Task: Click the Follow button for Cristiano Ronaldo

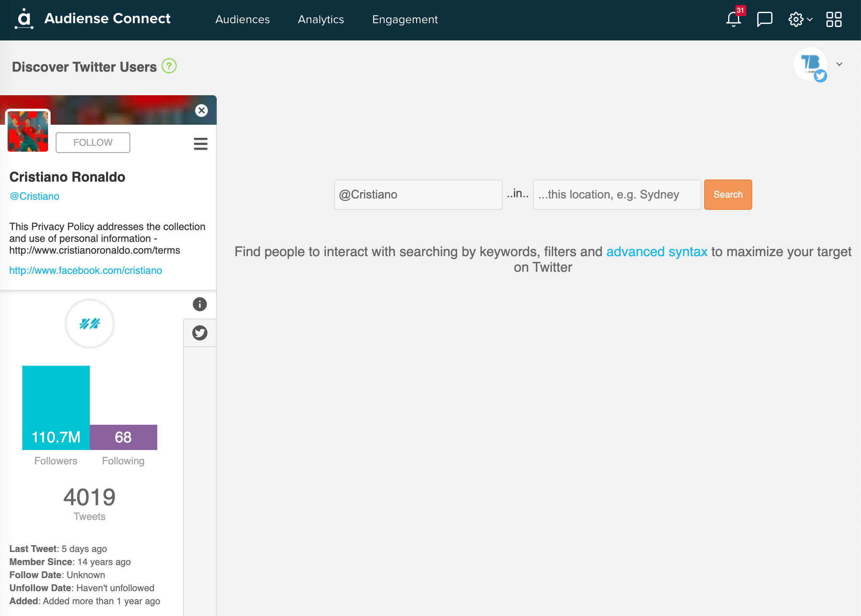Action: tap(93, 142)
